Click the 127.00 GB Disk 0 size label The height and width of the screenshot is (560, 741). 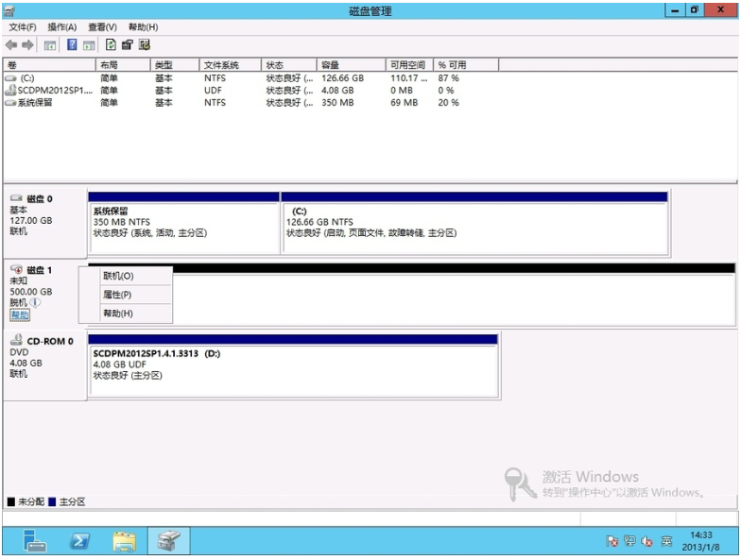31,221
